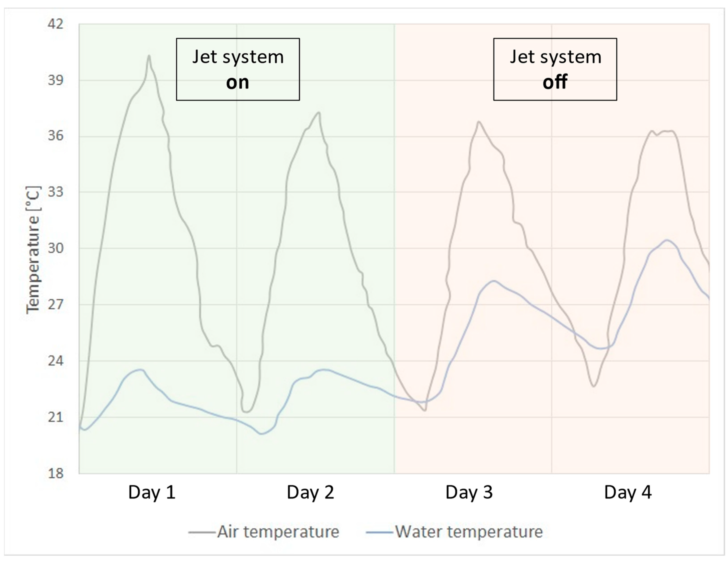
Task: Click the 30 tick label on y-axis
Action: 55,248
